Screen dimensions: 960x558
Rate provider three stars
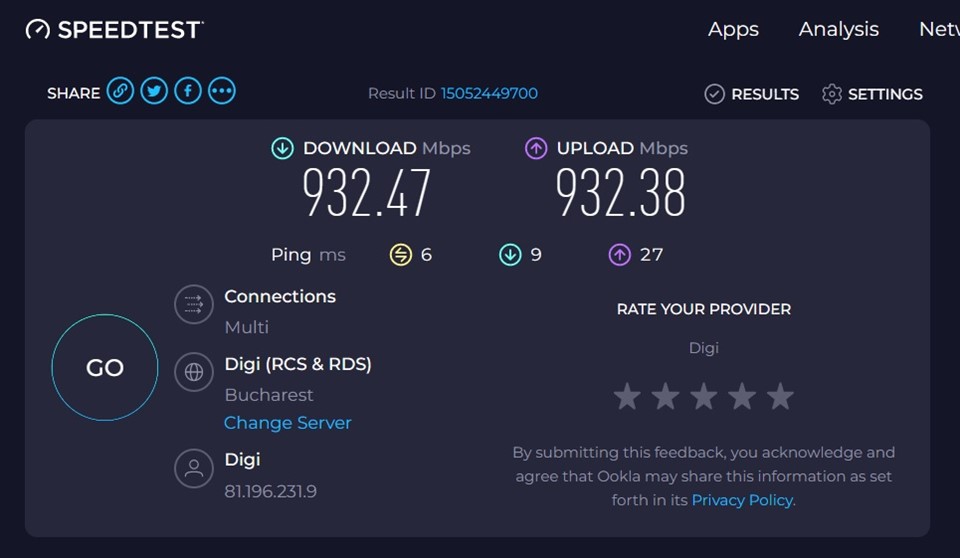pyautogui.click(x=704, y=397)
